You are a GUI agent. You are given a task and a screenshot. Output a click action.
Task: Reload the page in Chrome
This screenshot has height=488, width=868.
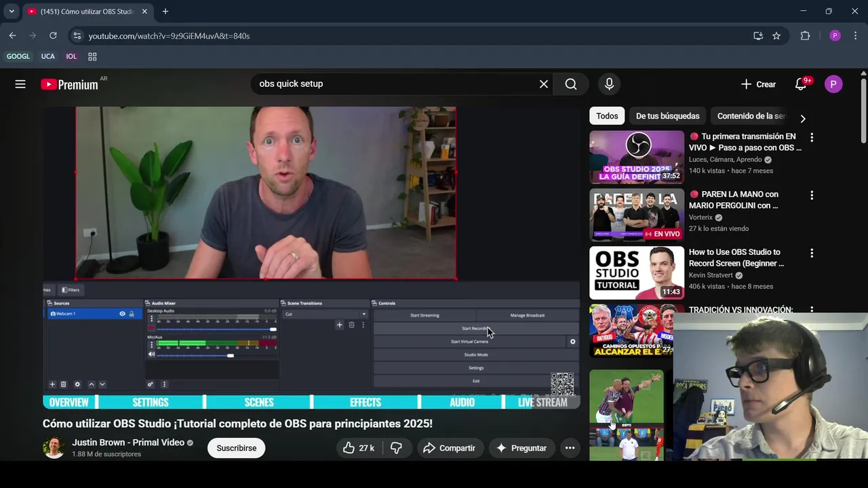pos(53,35)
